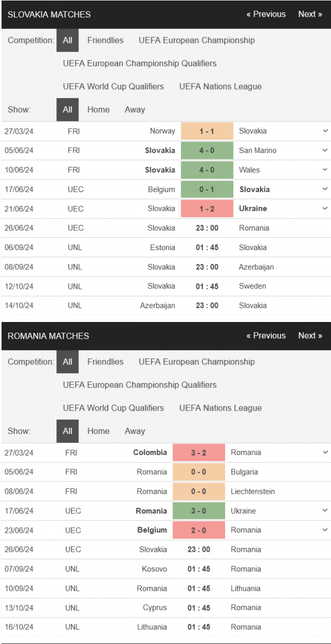
Task: Open the 1 - 2 Slovakia vs Ukraine score
Action: [x=207, y=208]
